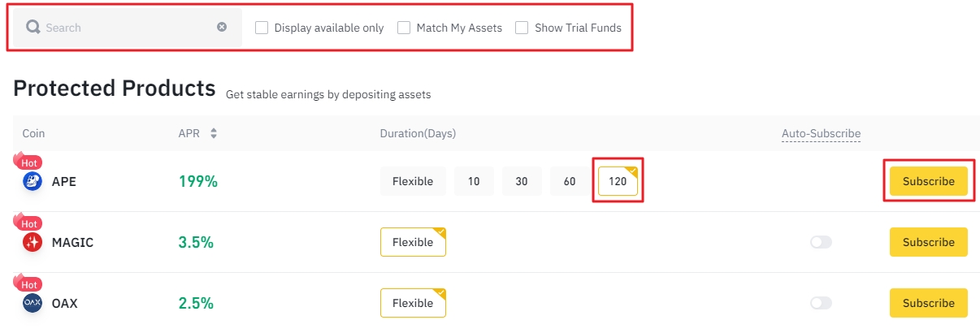Select the 120 days duration for APE
The image size is (980, 333).
[618, 182]
